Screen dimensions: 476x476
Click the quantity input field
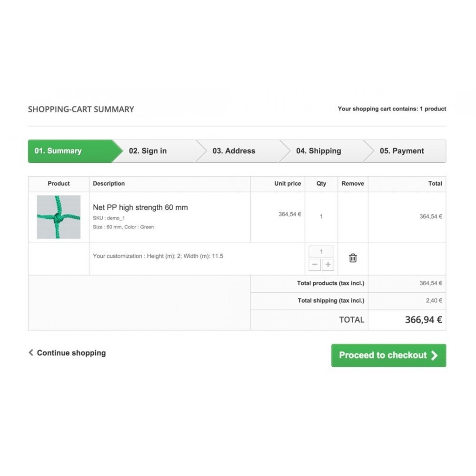click(x=321, y=251)
